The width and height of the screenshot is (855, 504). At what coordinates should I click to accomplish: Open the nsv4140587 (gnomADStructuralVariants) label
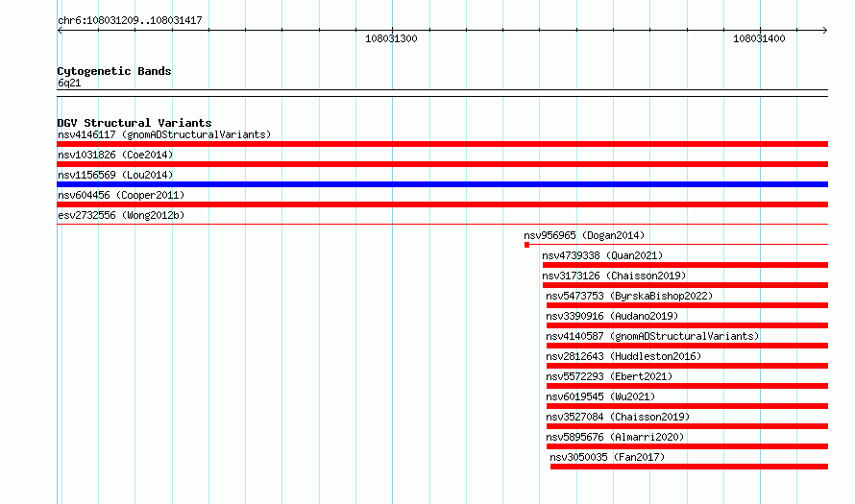coord(652,336)
